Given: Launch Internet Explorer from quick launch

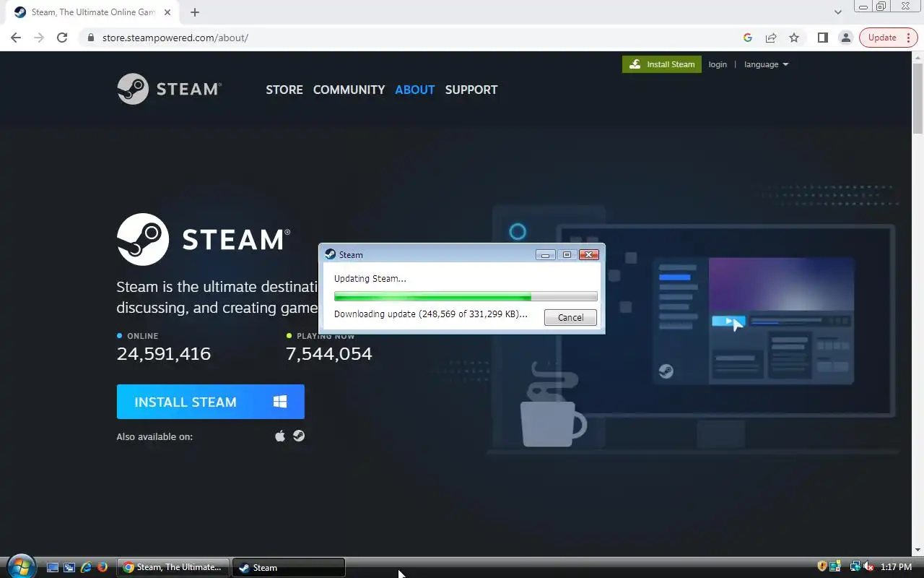Looking at the screenshot, I should [x=86, y=567].
